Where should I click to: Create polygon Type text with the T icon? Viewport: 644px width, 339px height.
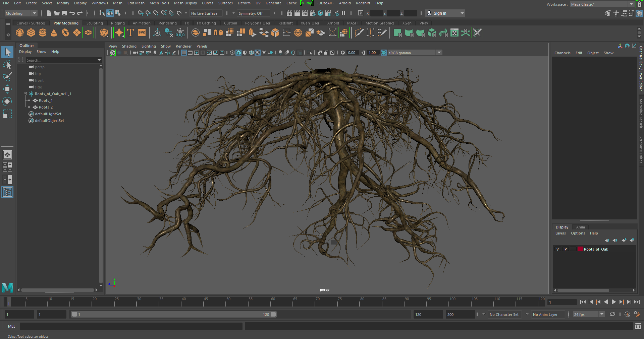(x=130, y=32)
